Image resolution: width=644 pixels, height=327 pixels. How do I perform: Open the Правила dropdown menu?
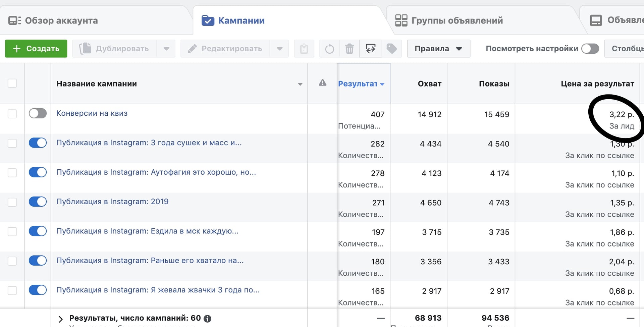[x=438, y=49]
